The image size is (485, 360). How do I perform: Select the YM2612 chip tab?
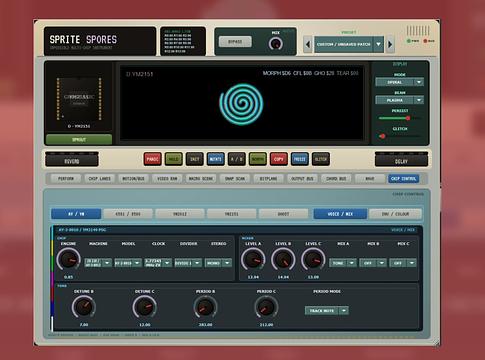pyautogui.click(x=180, y=214)
